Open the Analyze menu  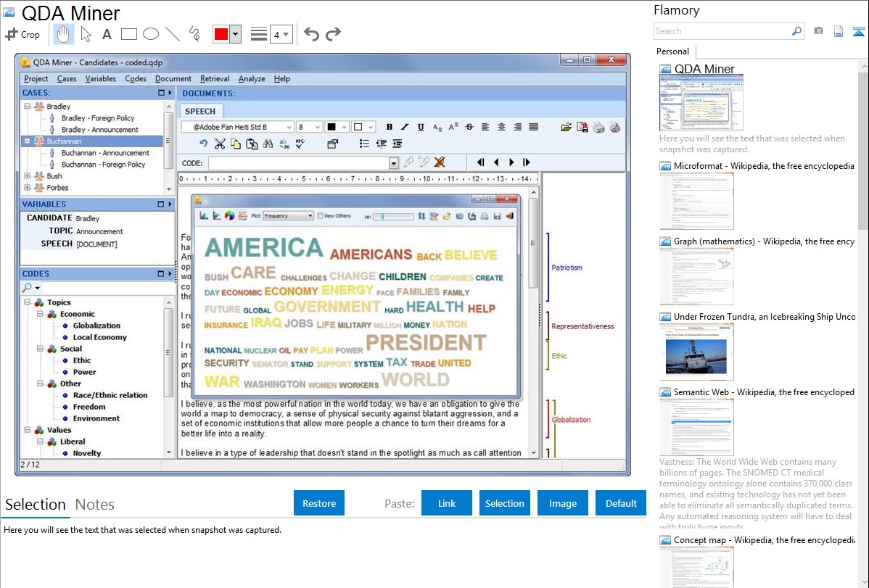click(252, 79)
